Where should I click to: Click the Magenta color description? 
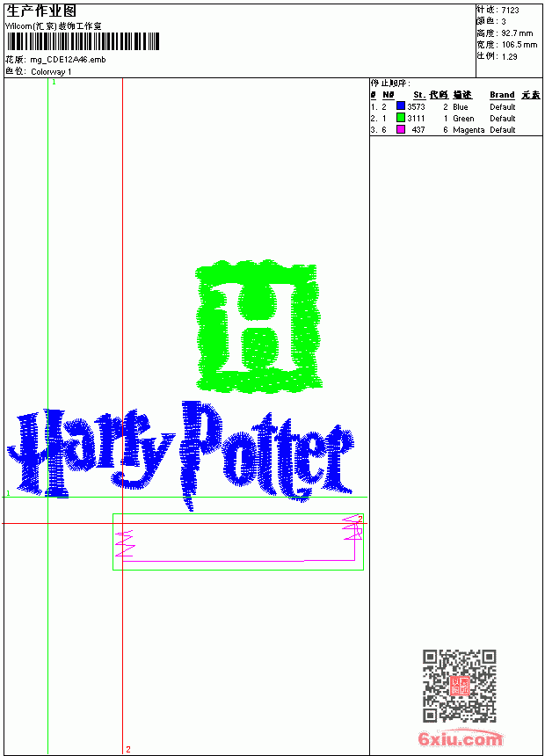coord(469,130)
